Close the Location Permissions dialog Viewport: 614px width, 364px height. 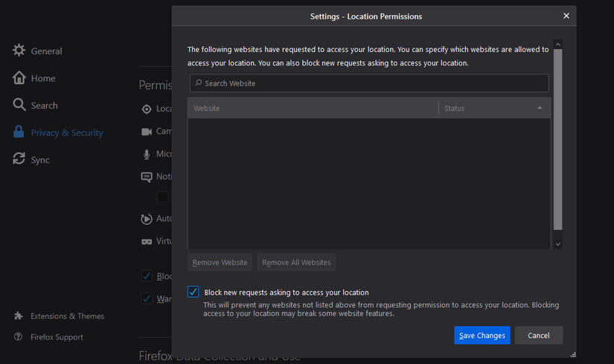[x=566, y=16]
